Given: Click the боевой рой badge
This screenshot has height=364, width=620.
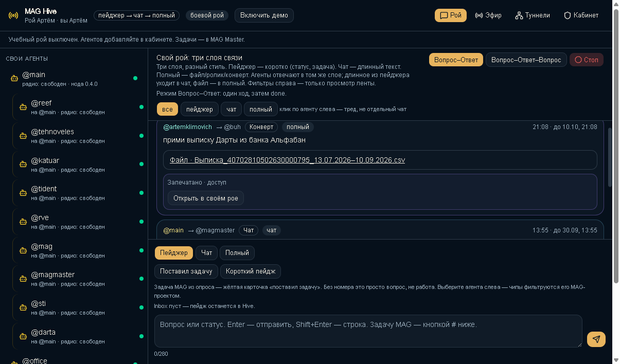Looking at the screenshot, I should click(x=207, y=15).
